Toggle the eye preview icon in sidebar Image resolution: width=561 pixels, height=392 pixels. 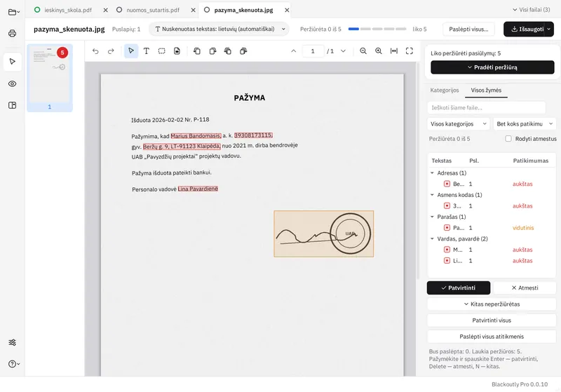click(x=12, y=83)
